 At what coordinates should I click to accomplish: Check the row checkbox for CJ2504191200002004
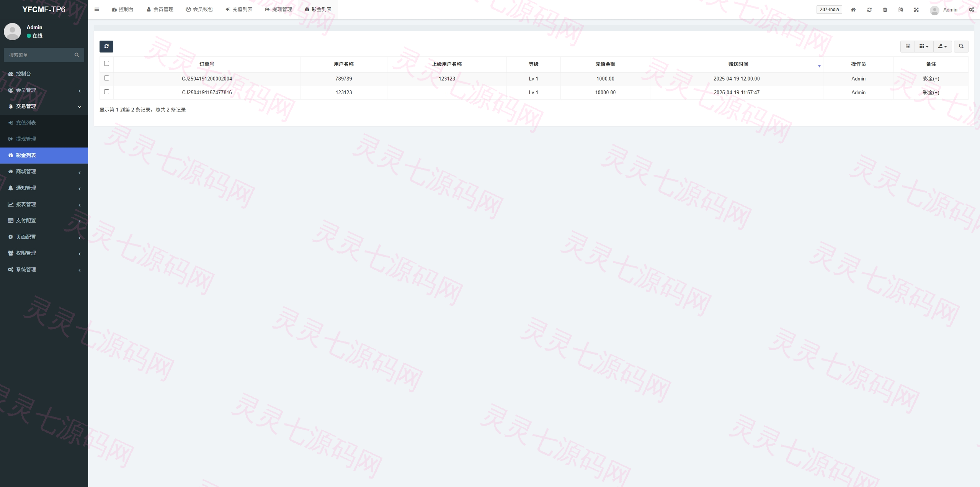[x=106, y=78]
